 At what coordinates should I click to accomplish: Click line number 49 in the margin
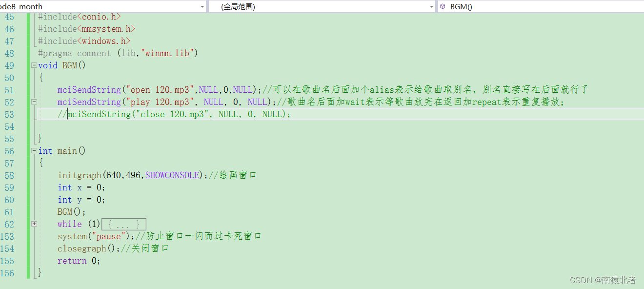pyautogui.click(x=9, y=65)
